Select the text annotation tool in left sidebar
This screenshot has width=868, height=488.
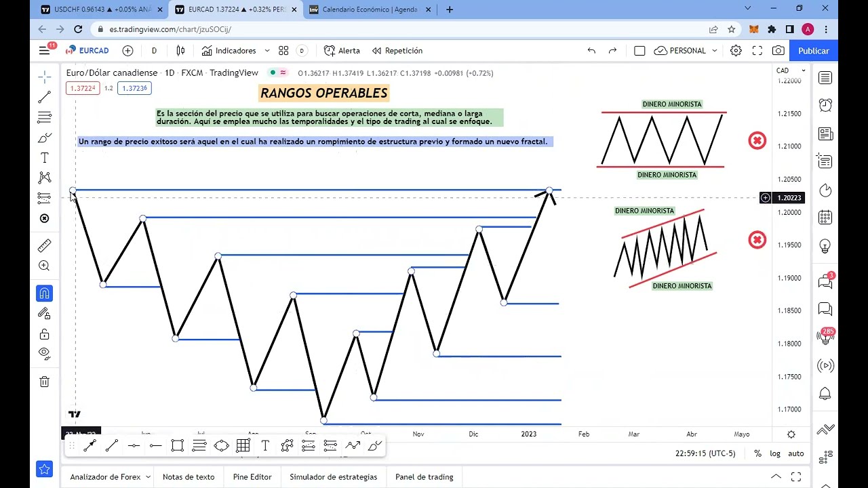(45, 158)
